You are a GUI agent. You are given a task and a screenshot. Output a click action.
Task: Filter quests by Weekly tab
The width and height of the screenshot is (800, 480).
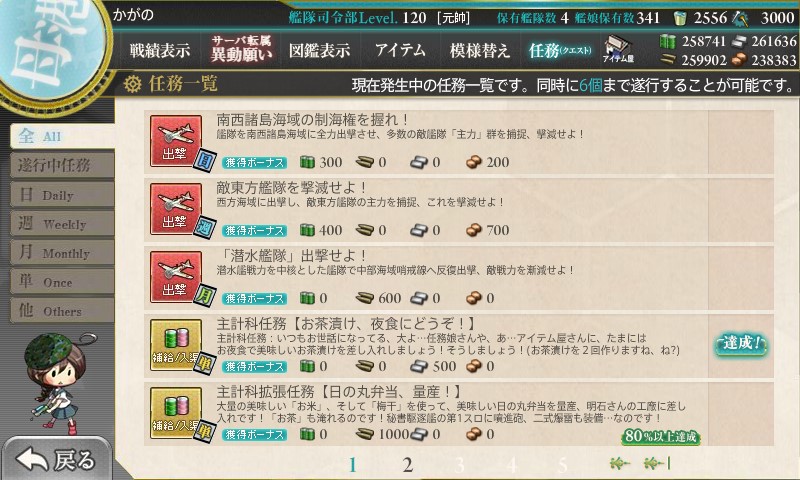(62, 224)
